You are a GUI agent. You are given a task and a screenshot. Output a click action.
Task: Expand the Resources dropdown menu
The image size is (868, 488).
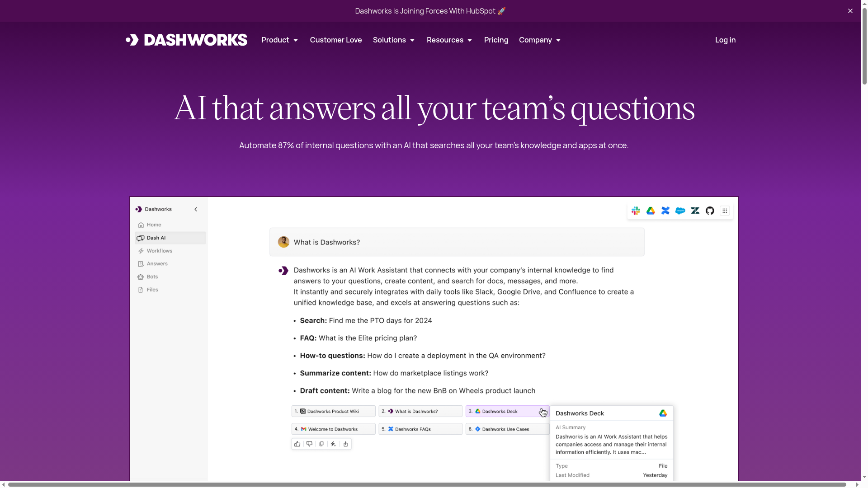(x=449, y=40)
